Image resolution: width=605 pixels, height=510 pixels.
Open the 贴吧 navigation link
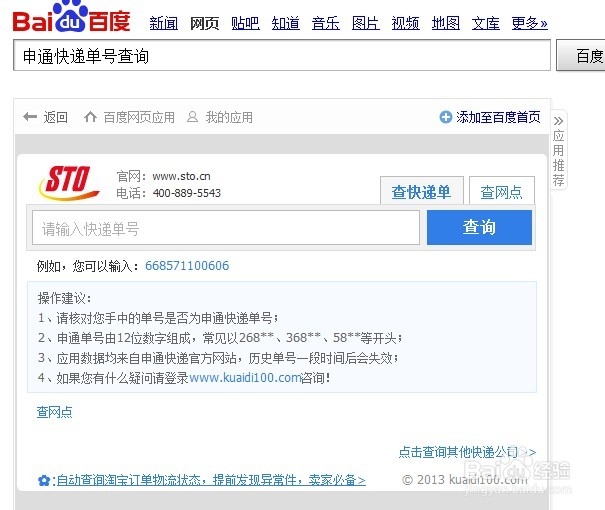245,23
